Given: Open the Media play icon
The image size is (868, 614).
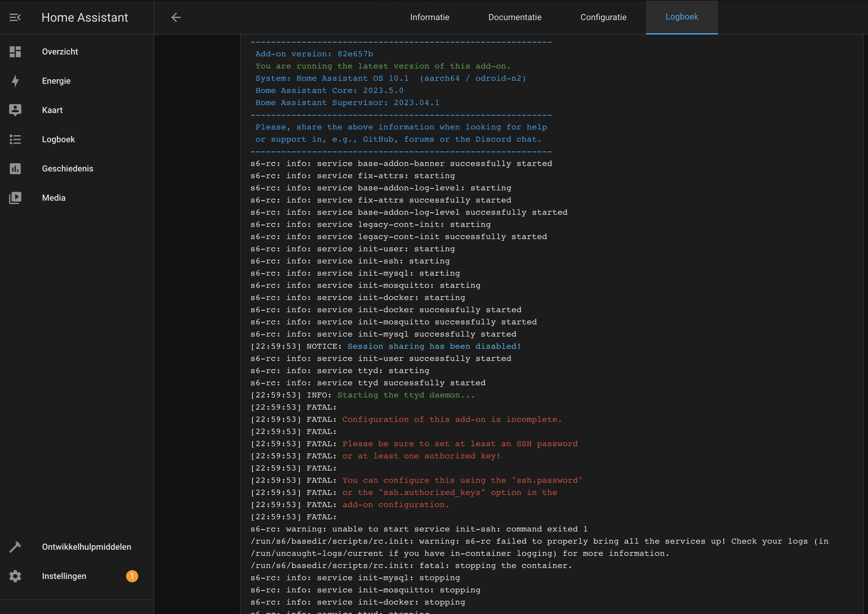Looking at the screenshot, I should (x=15, y=197).
